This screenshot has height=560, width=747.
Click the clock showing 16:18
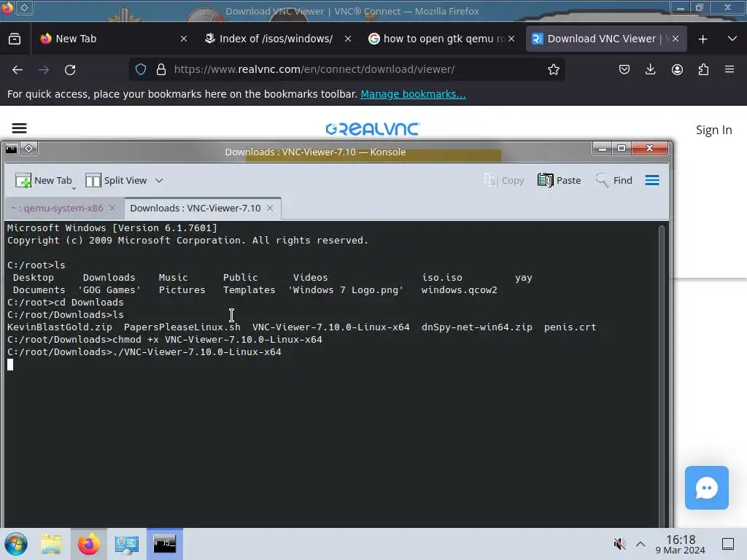(x=681, y=544)
